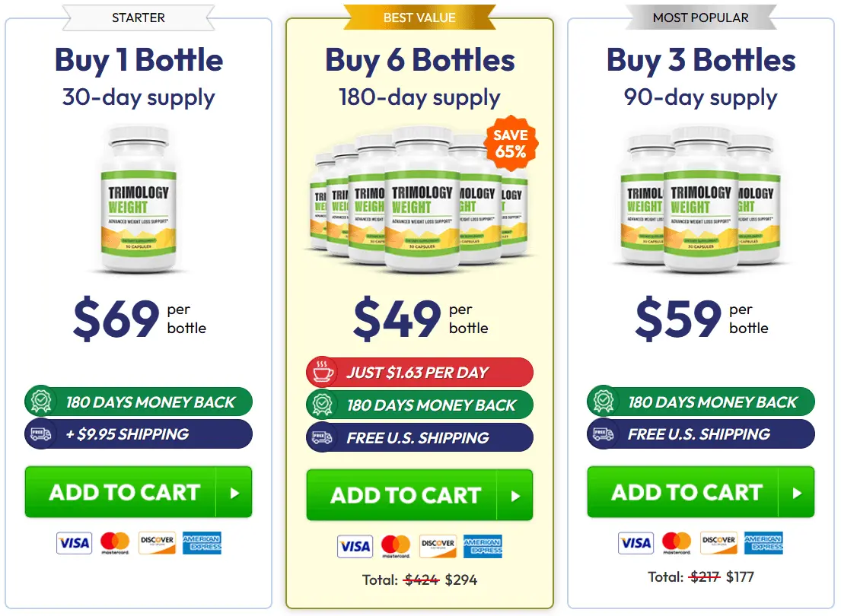Click money back seal icon in 3 Bottles card

(603, 402)
